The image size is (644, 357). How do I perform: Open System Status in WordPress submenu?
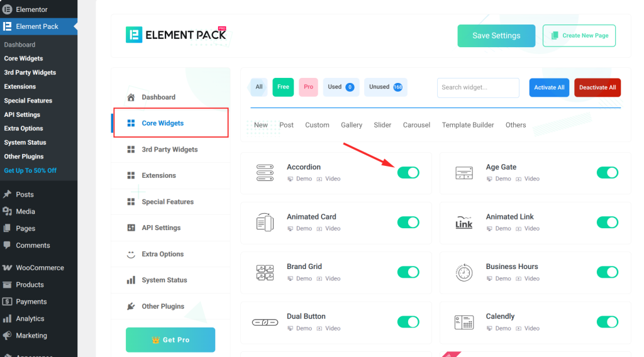click(x=25, y=143)
